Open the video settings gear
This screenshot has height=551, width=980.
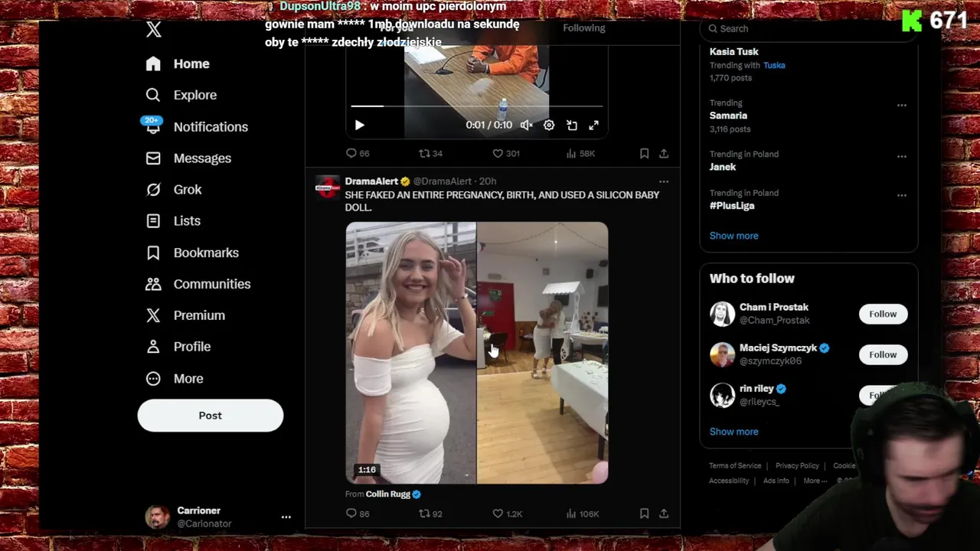pos(549,125)
